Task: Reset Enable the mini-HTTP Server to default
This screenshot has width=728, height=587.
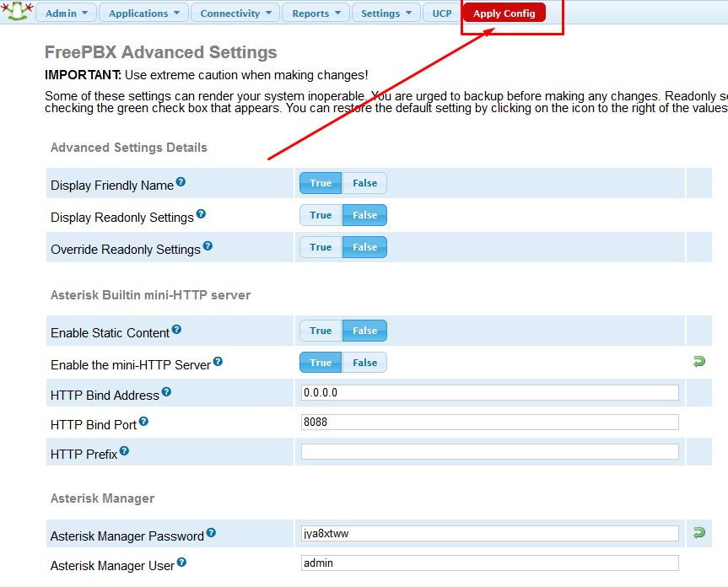Action: click(x=698, y=362)
